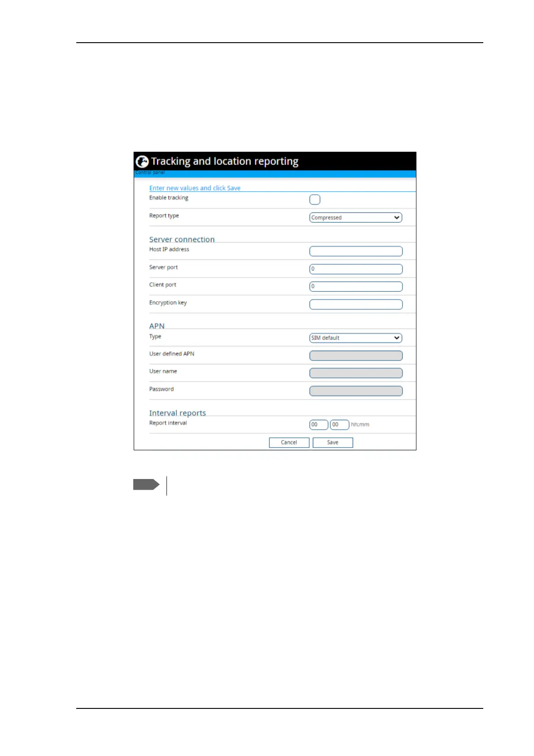Click the Encryption key field
This screenshot has width=534, height=756.
(356, 304)
